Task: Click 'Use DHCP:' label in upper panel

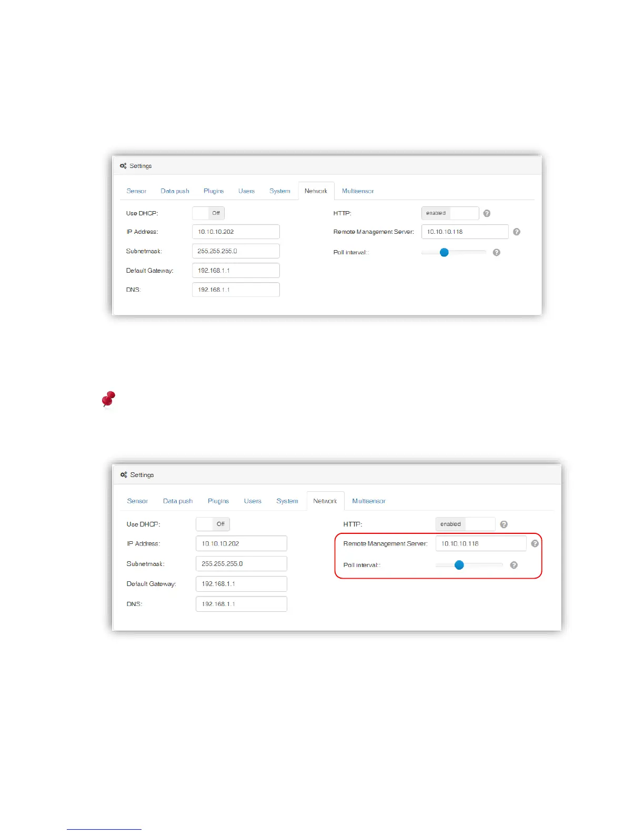Action: pos(142,213)
